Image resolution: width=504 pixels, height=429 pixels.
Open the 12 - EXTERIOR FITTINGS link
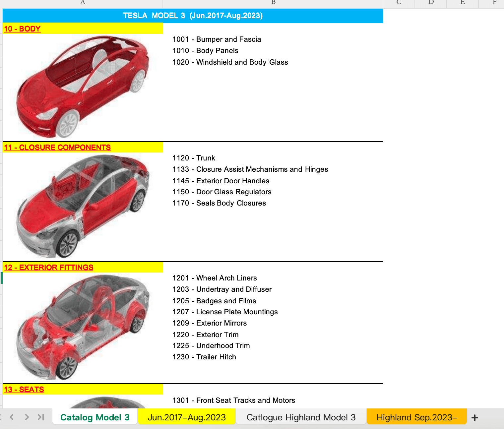49,268
